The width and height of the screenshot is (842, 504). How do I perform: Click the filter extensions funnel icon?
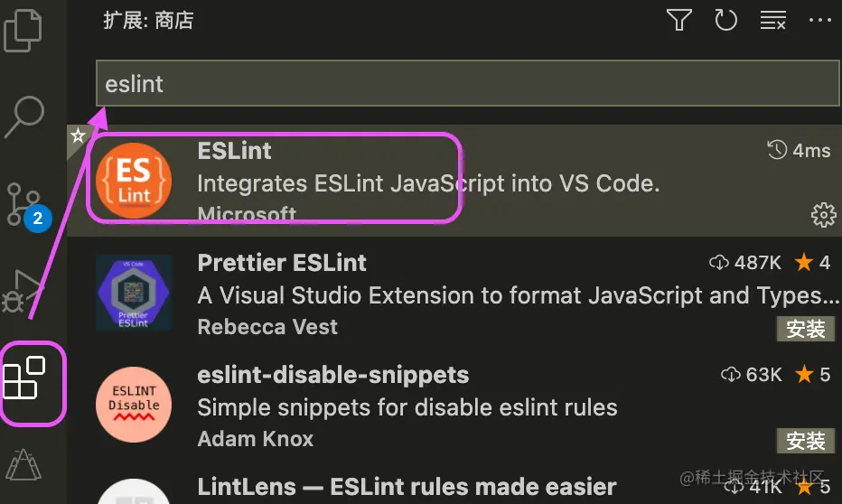(678, 21)
